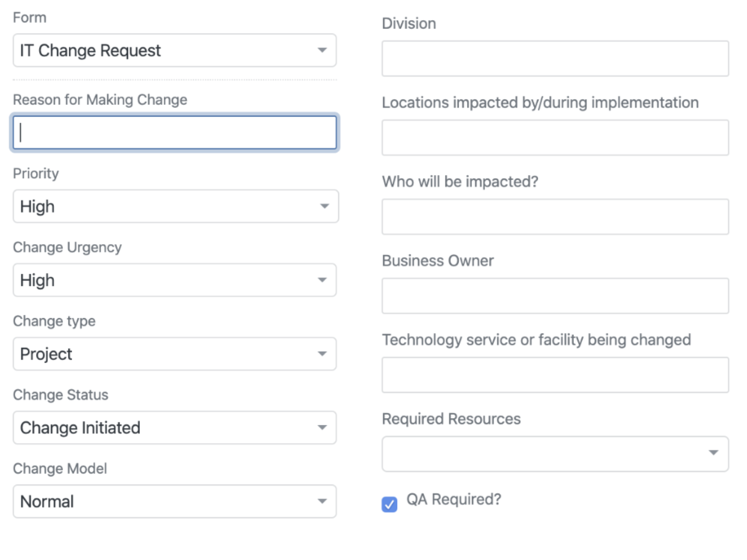
Task: Click the Change Model caret arrow
Action: tap(322, 502)
